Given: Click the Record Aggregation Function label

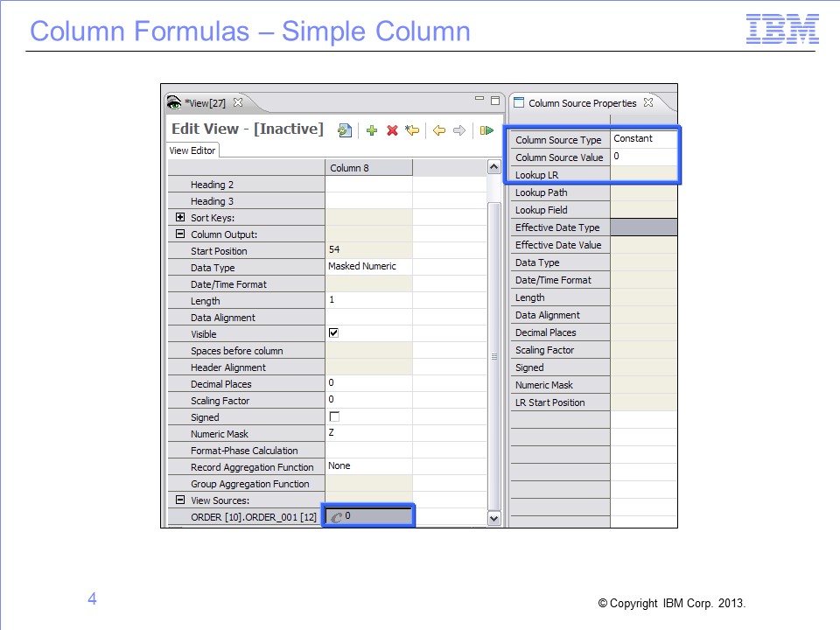Looking at the screenshot, I should pyautogui.click(x=252, y=467).
